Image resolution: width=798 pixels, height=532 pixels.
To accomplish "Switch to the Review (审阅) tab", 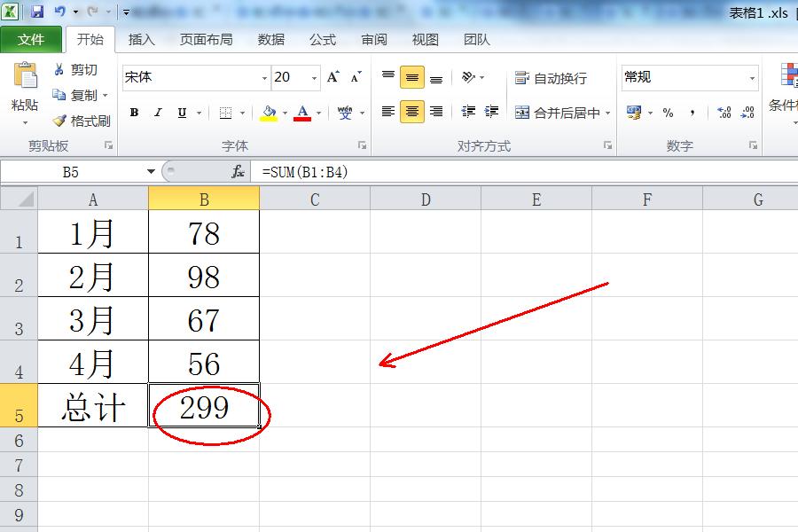I will click(374, 39).
